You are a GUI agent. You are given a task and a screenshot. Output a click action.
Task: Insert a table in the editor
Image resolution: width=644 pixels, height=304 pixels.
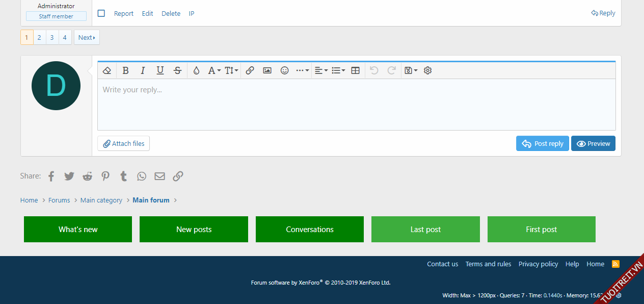[356, 70]
